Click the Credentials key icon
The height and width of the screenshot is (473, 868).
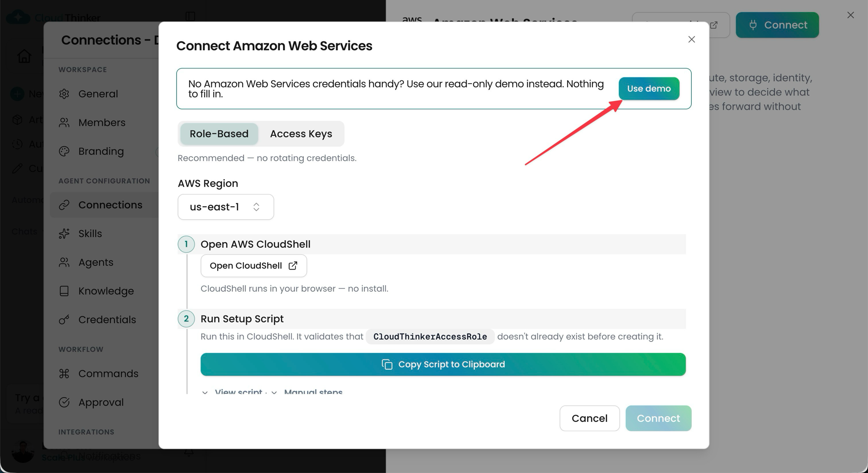(64, 319)
